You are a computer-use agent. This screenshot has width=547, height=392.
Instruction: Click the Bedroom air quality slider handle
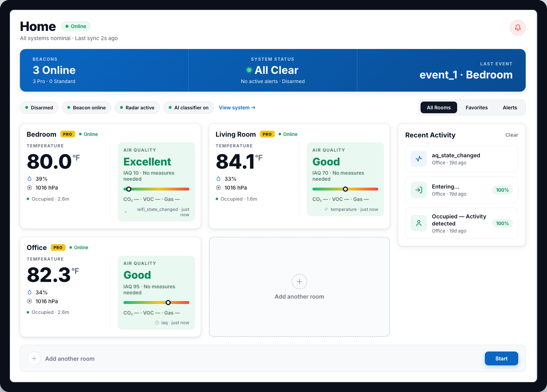tap(129, 189)
